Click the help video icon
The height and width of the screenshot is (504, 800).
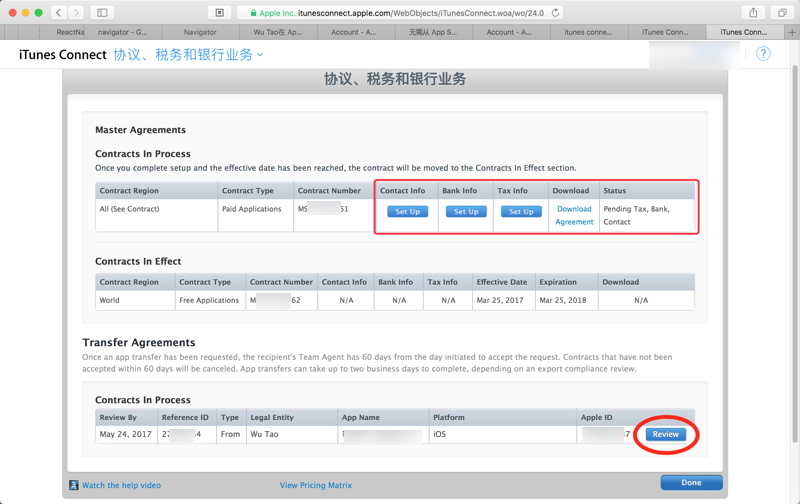coord(74,485)
